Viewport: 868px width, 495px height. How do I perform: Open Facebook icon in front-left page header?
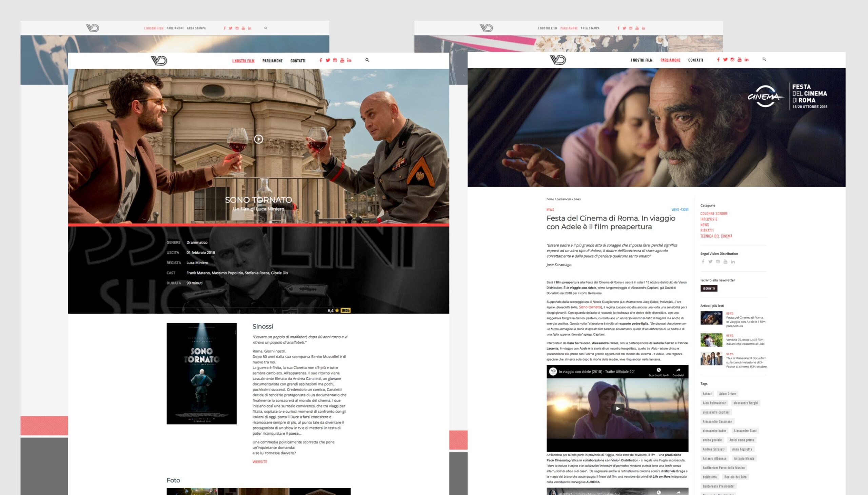[320, 60]
